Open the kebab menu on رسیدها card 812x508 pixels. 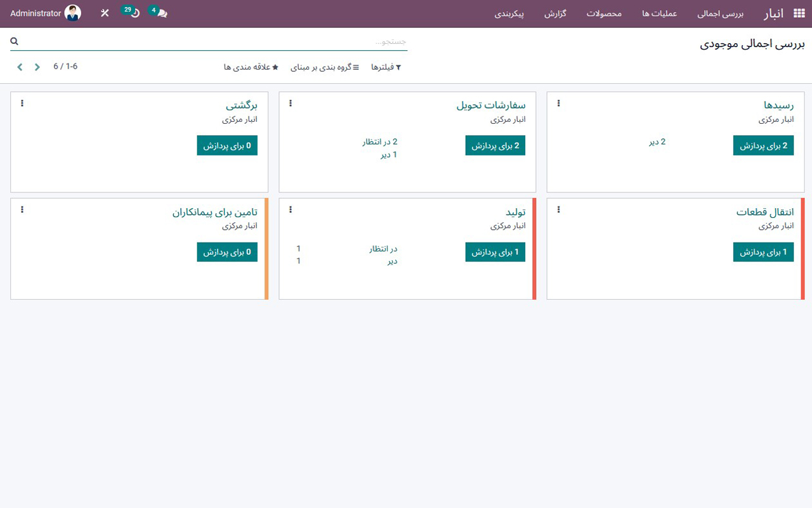pos(558,103)
